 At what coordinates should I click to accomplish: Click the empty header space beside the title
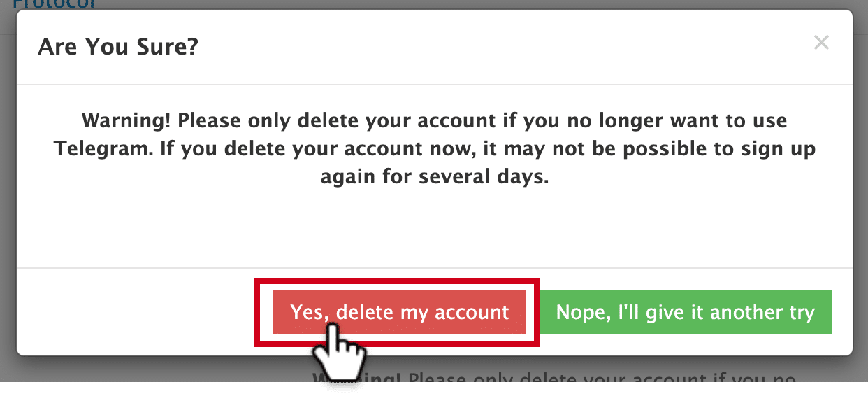503,47
